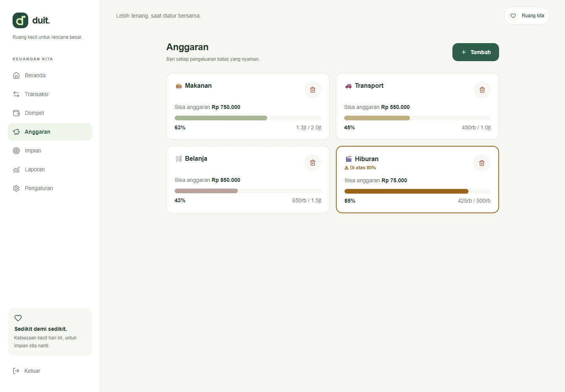Click the logout icon next to Keluar

16,371
